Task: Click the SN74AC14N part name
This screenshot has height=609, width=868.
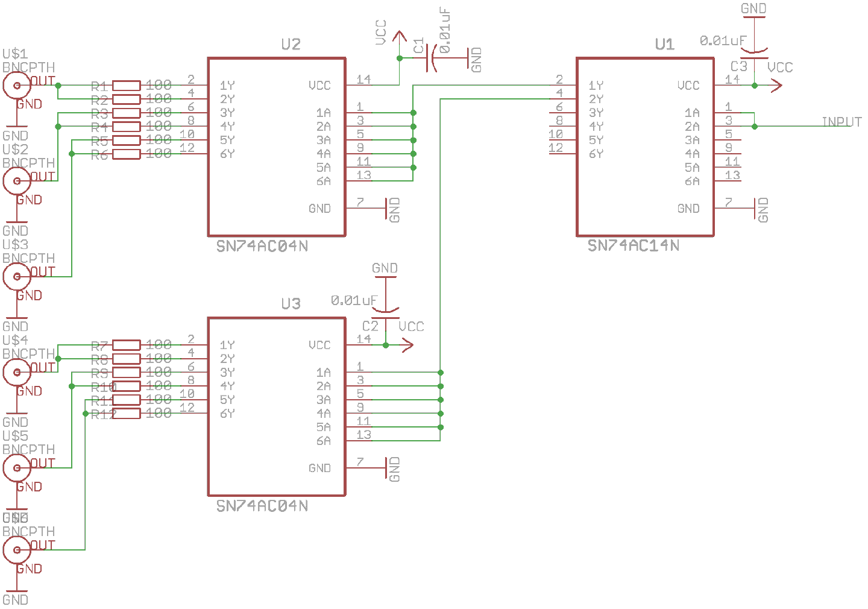Action: click(x=634, y=245)
